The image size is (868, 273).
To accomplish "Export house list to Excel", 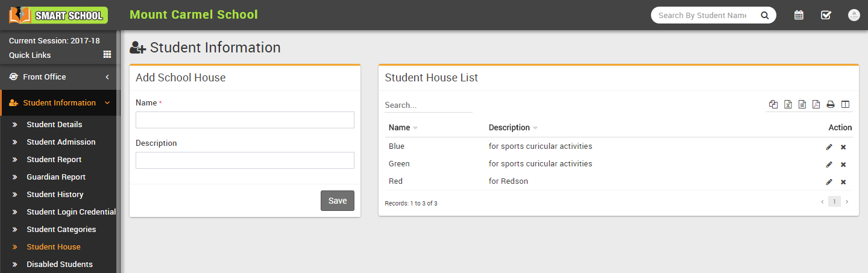I will click(x=788, y=104).
